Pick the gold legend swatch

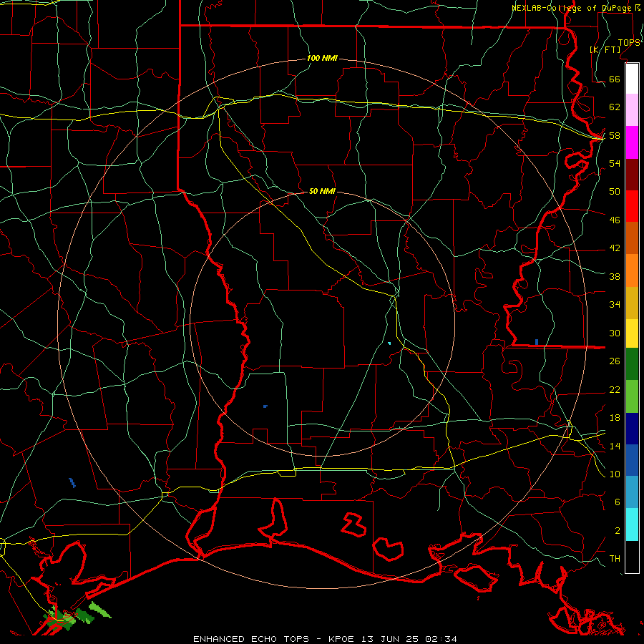click(x=632, y=302)
